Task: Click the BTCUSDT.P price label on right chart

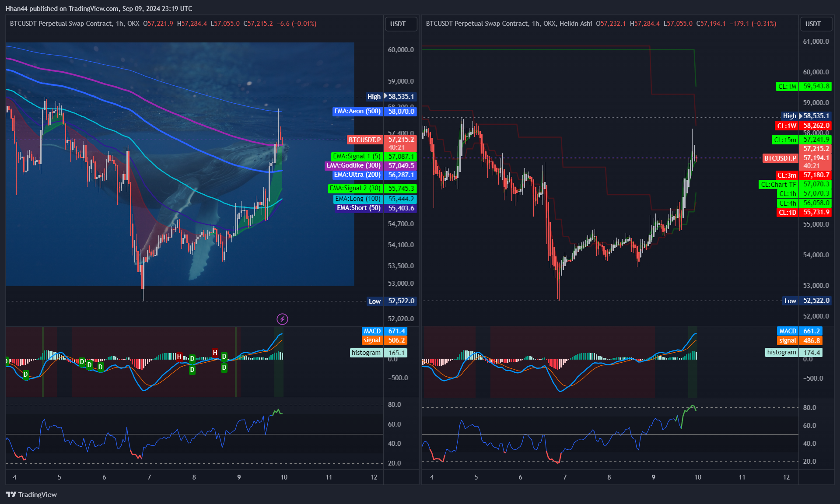Action: (780, 158)
